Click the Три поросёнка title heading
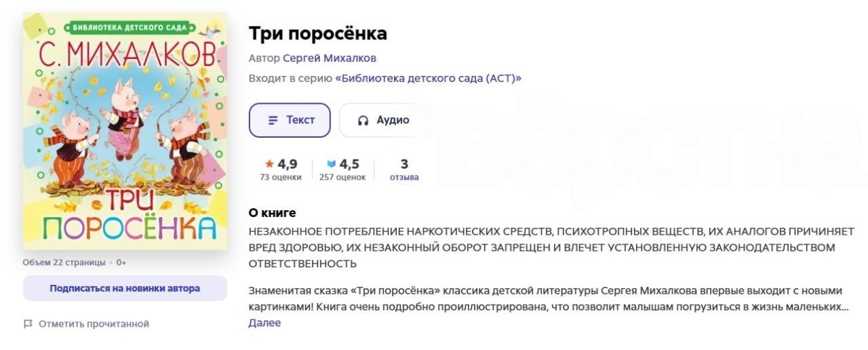 pyautogui.click(x=318, y=33)
